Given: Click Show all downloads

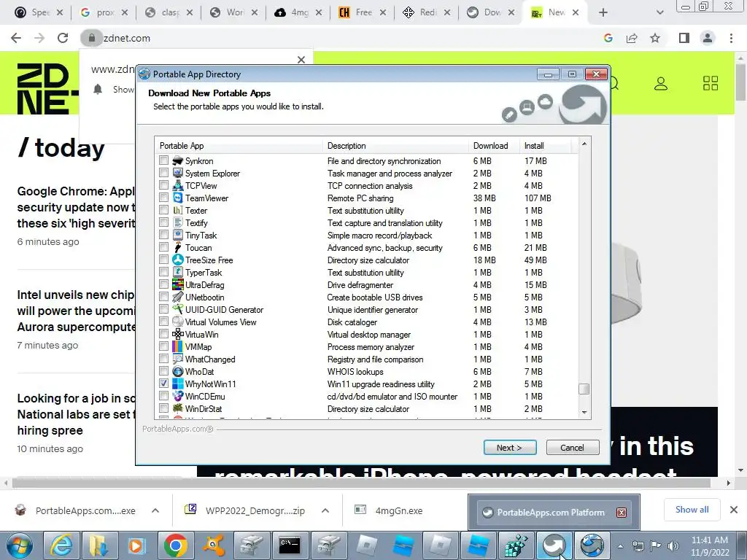Looking at the screenshot, I should click(x=692, y=510).
